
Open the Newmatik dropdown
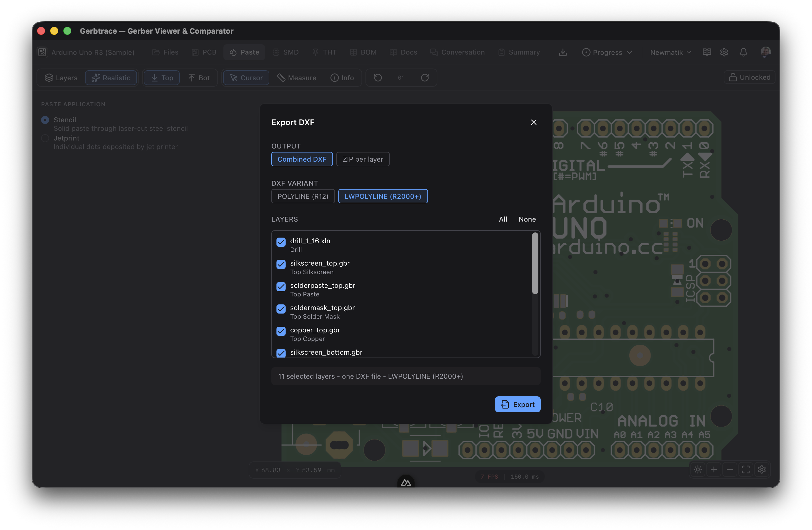pyautogui.click(x=670, y=52)
